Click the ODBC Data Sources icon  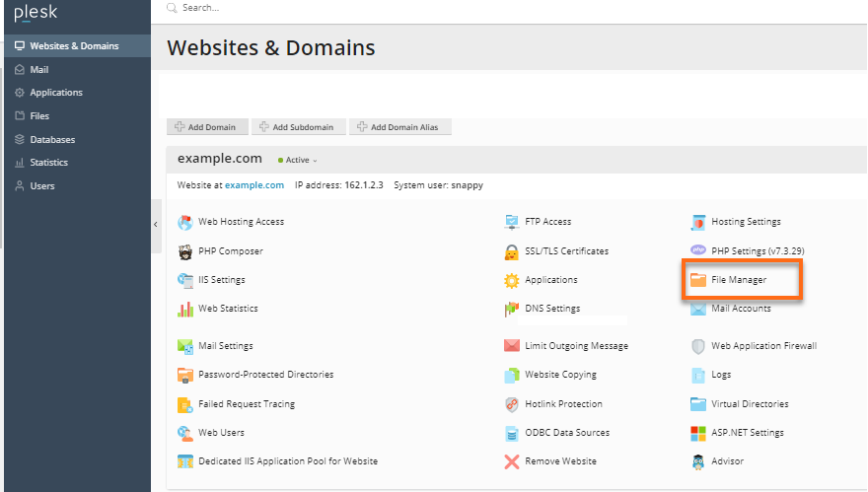point(512,433)
